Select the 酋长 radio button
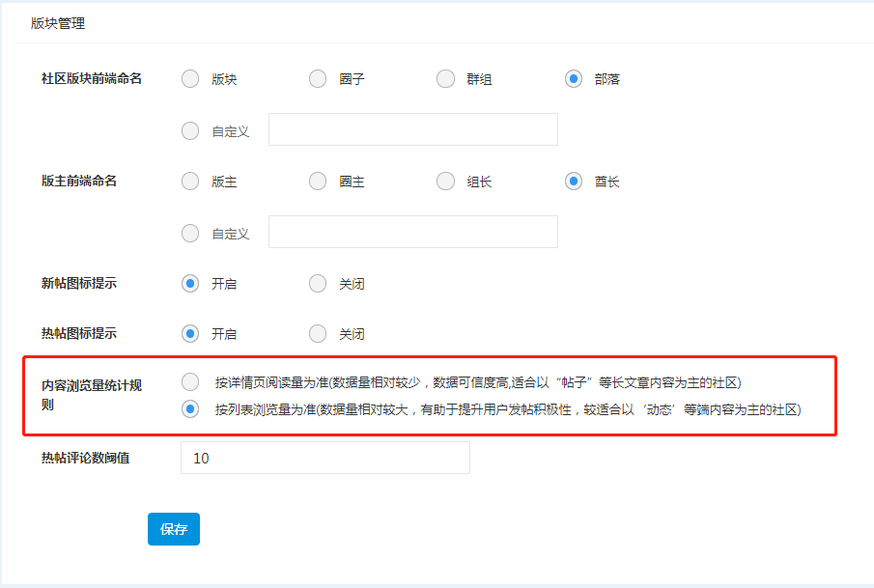 [574, 182]
